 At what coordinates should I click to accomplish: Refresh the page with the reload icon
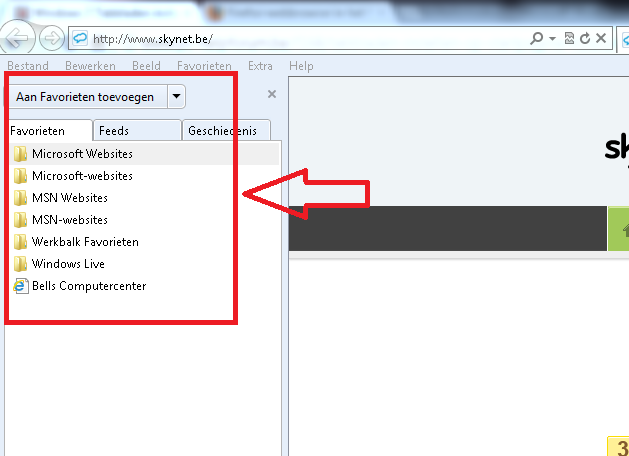[585, 39]
